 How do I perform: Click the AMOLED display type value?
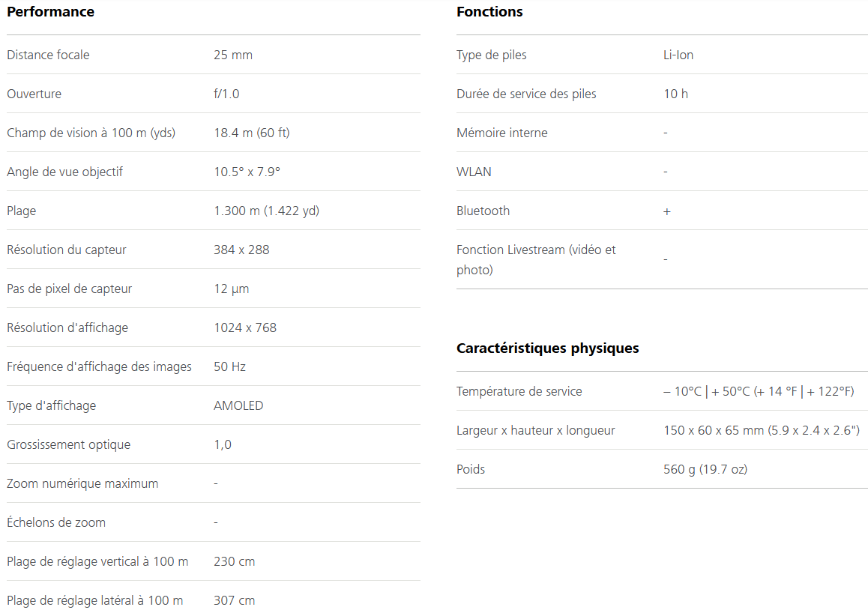click(x=238, y=405)
